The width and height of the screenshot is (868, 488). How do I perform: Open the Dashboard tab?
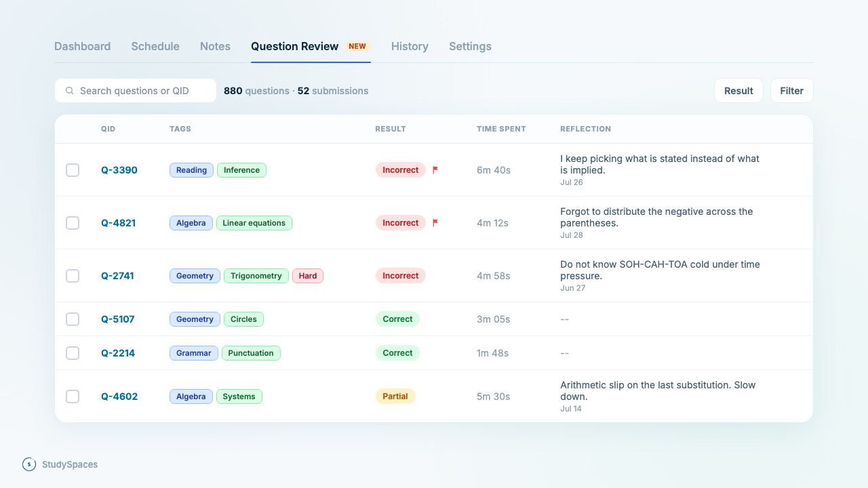coord(82,46)
